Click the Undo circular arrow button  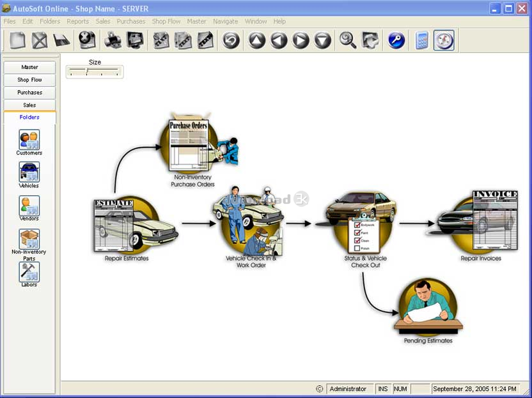click(x=231, y=40)
